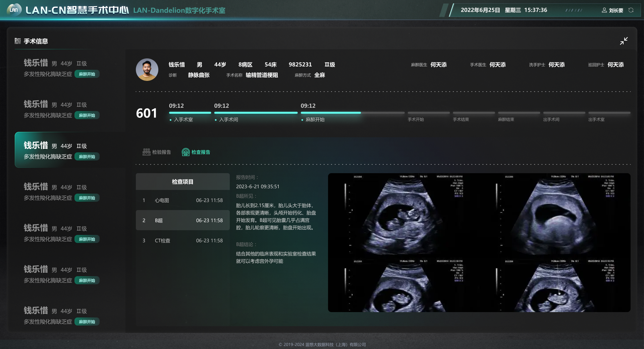This screenshot has width=644, height=349.
Task: Click the 手术开始 timeline step
Action: 429,116
